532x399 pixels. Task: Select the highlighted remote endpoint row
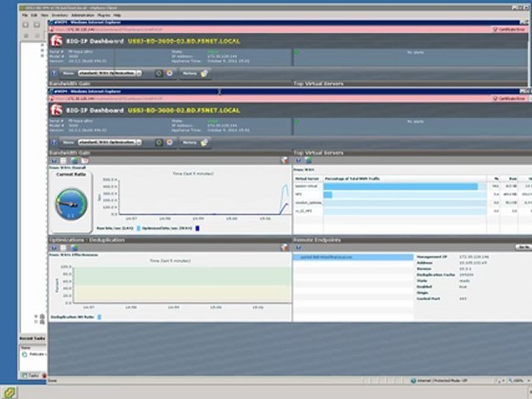point(354,257)
